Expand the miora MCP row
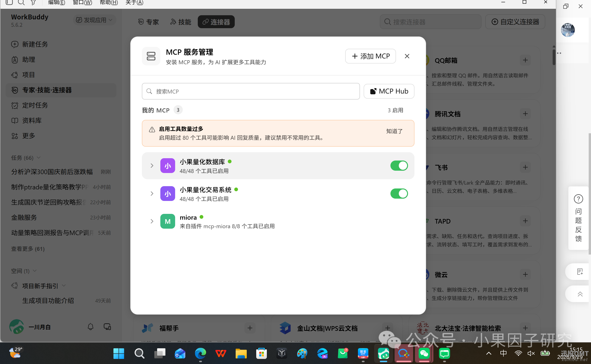The image size is (591, 364). 152,221
